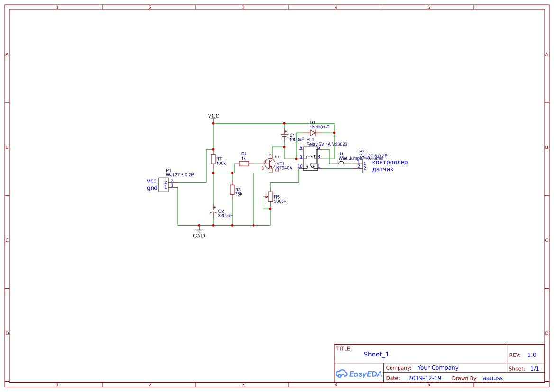
Task: Click the 'TITLE:' field label
Action: tap(344, 348)
